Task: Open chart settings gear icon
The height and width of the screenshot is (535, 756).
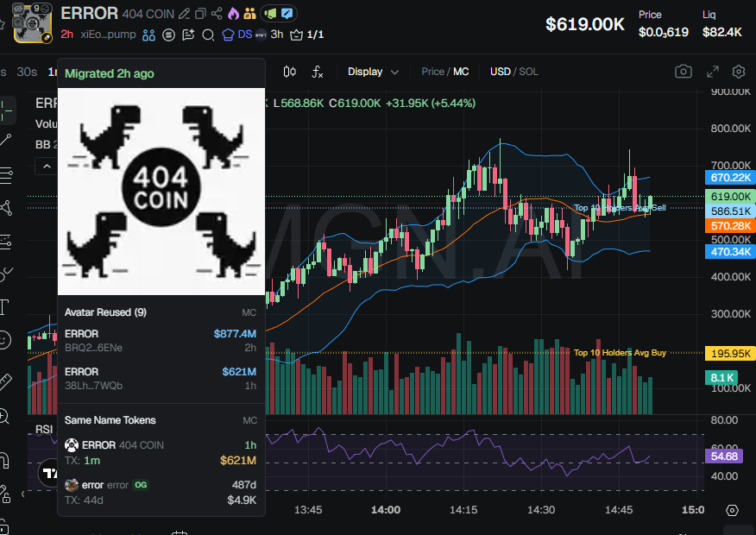Action: pos(739,72)
